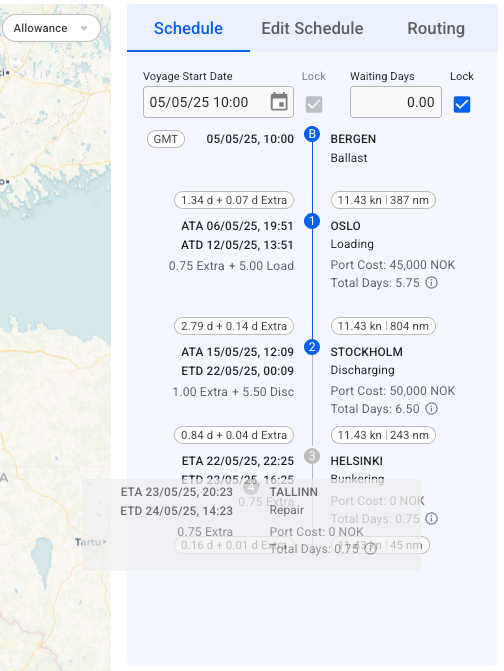Click the Tallinn Total Days info icon
504x671 pixels.
(371, 549)
